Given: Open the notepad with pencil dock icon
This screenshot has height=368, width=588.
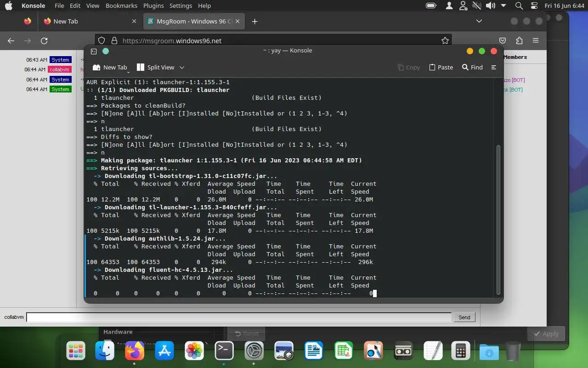Looking at the screenshot, I should [433, 351].
